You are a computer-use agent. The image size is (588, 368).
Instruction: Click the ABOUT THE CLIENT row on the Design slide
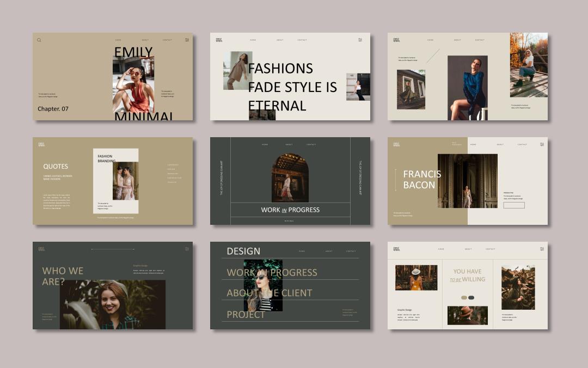269,293
